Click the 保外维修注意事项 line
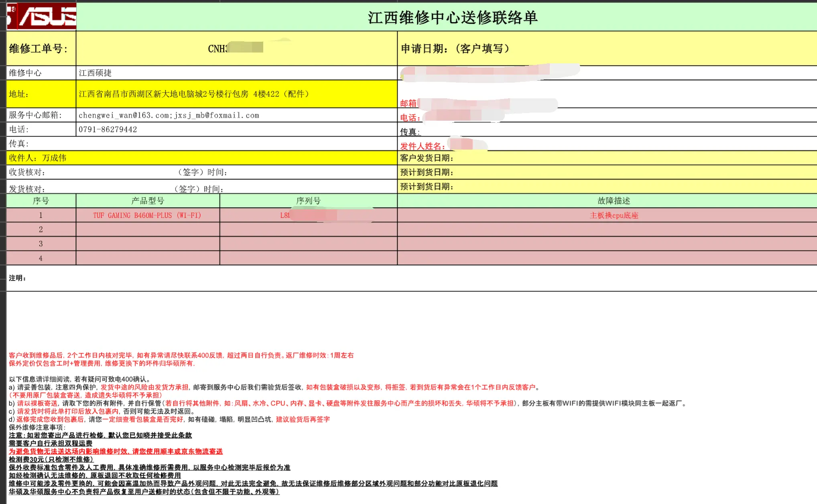This screenshot has height=504, width=817. (37, 427)
